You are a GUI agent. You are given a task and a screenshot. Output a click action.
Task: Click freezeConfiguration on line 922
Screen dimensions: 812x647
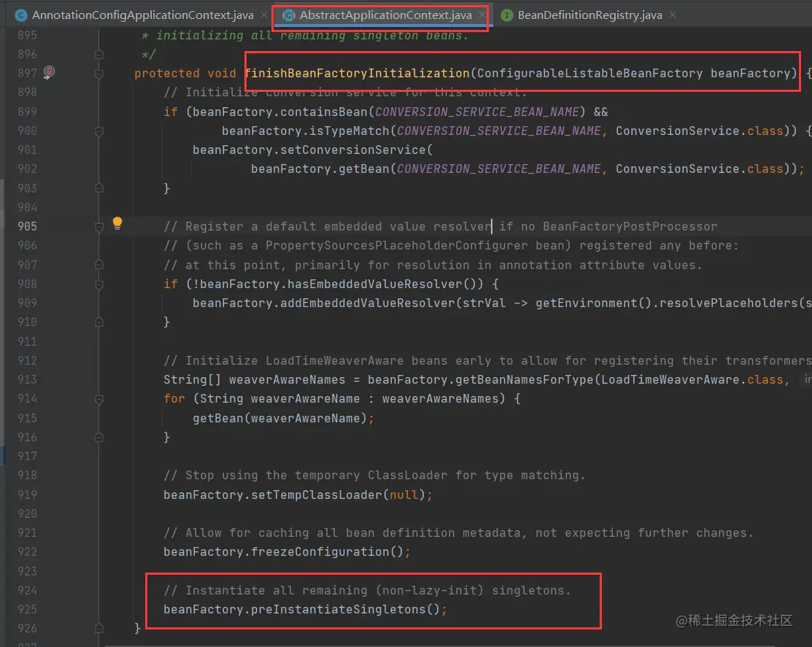point(320,552)
